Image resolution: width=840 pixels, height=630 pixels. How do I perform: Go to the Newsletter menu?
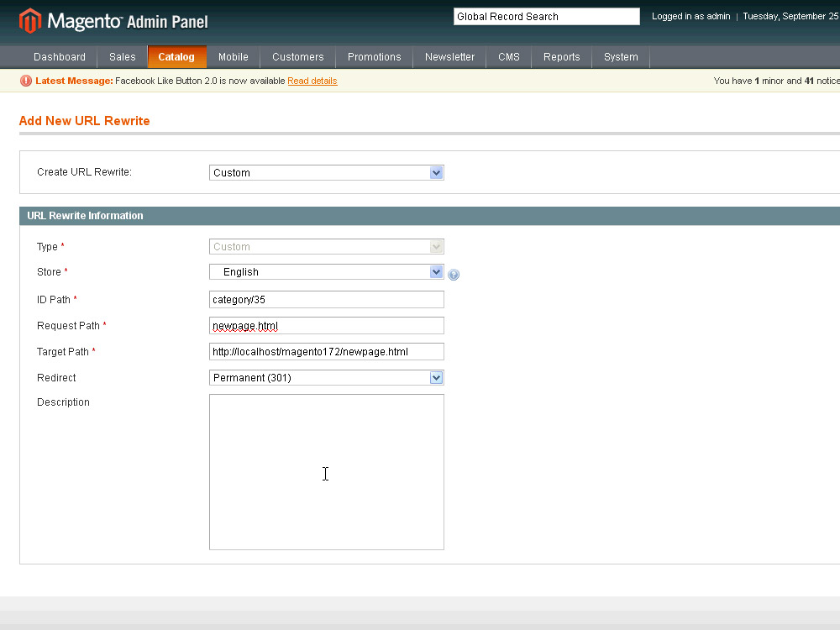[449, 57]
